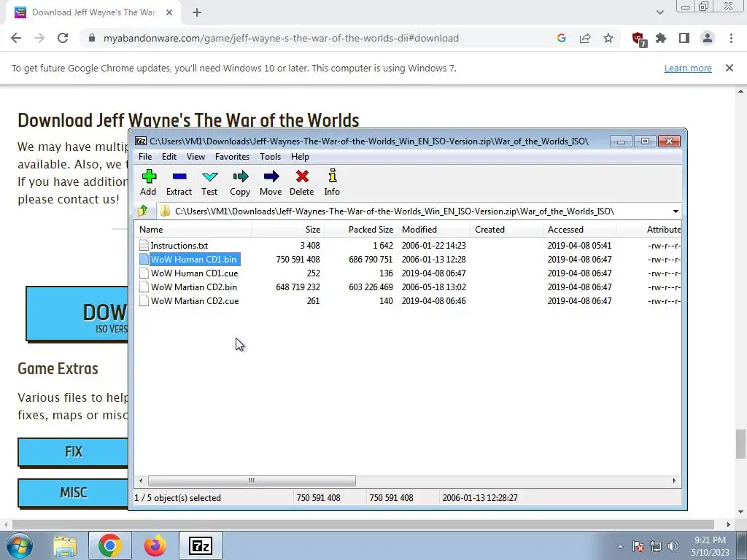Select the WoW Human CD1.cue file
This screenshot has height=560, width=747.
click(194, 273)
